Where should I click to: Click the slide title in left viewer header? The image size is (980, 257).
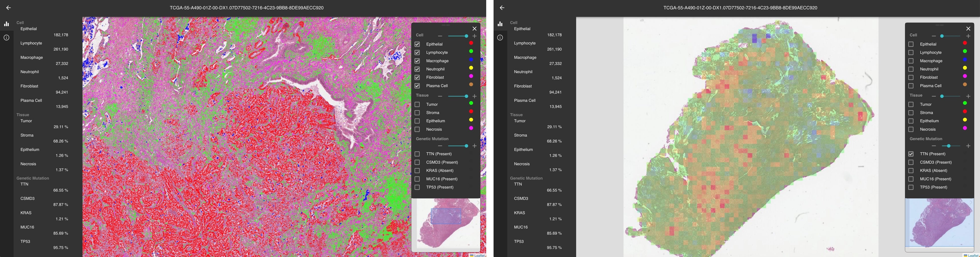coord(247,8)
